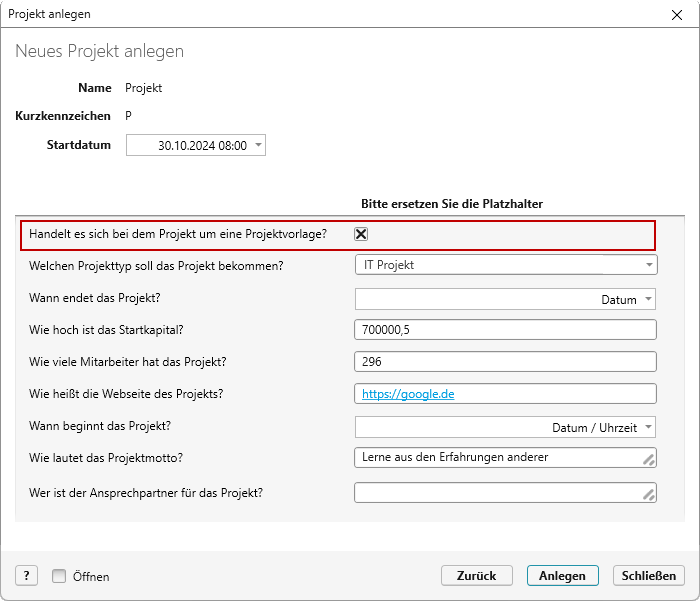The image size is (700, 601).
Task: Click the Schließen button
Action: point(649,576)
